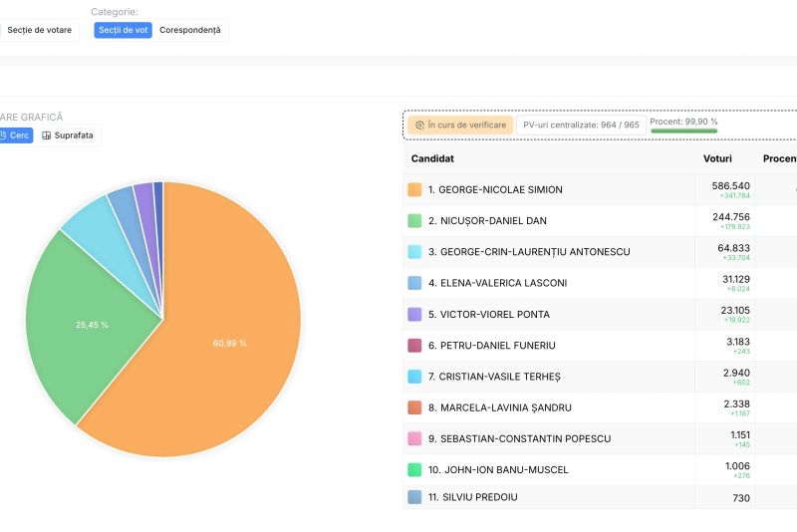Switch chart view to Cerc
The height and width of the screenshot is (532, 797).
click(x=19, y=135)
